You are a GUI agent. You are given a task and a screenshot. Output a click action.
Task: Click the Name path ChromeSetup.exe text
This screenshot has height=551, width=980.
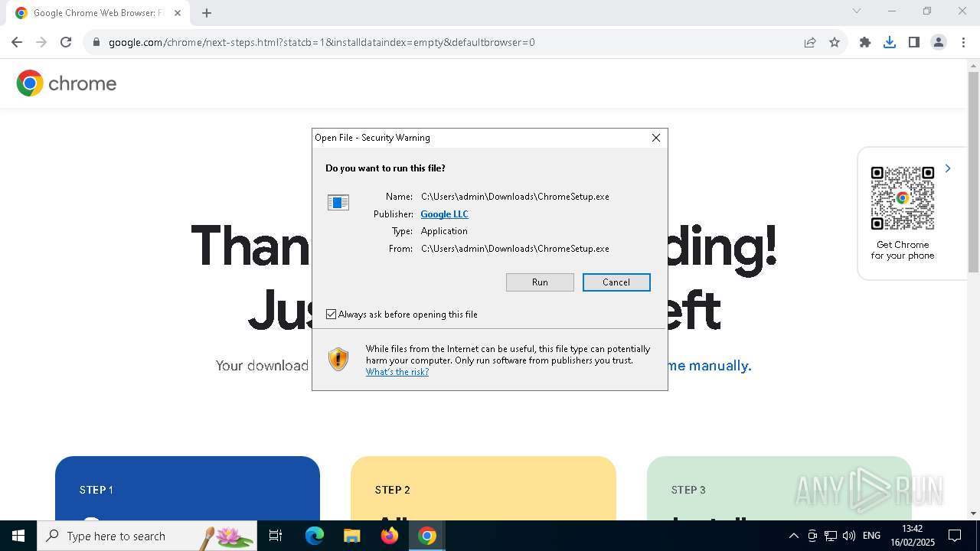[515, 197]
